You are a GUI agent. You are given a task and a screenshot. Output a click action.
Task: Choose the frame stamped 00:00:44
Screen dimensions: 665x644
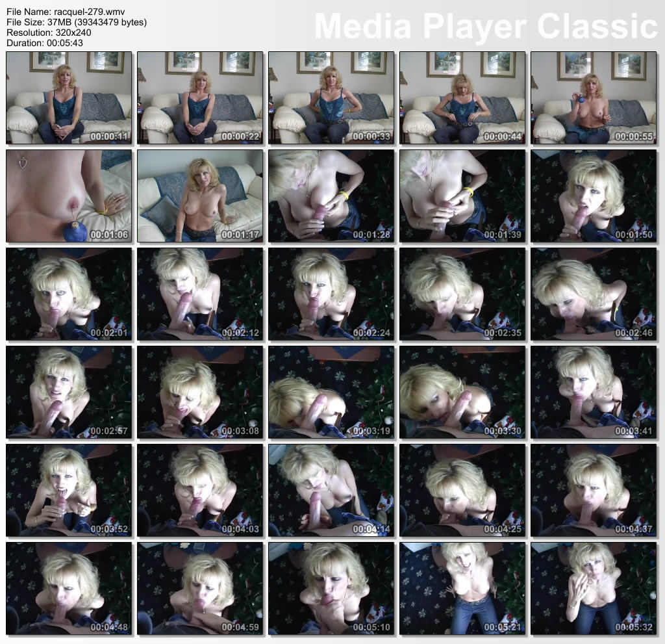pos(462,97)
